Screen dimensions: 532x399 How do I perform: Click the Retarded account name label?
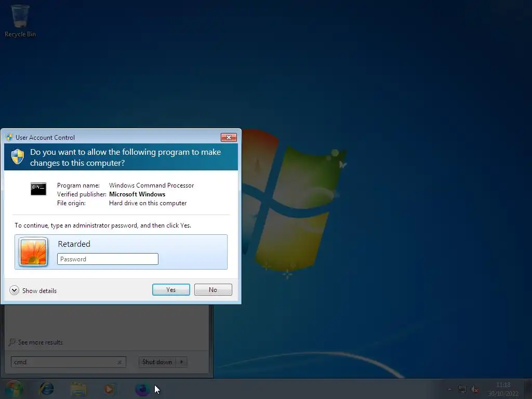click(x=74, y=244)
